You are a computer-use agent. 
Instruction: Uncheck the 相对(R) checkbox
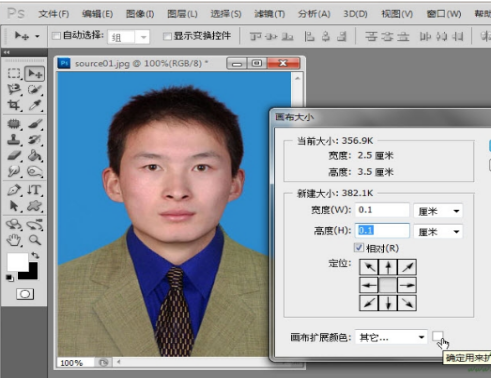click(x=359, y=248)
